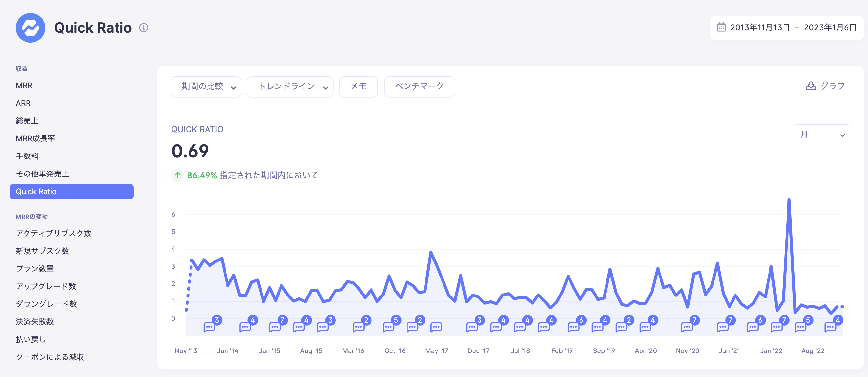Click the Baremetrics logo icon

point(30,27)
